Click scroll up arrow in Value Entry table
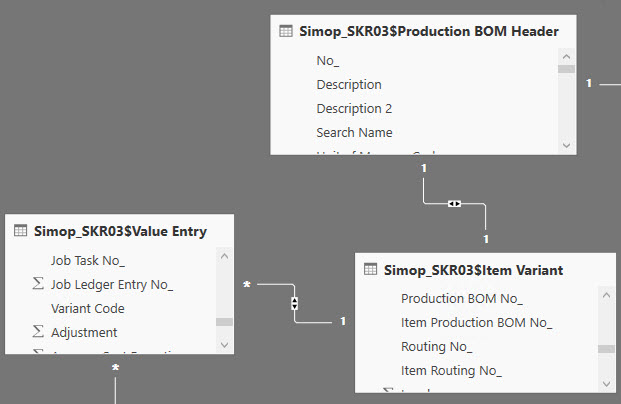 [x=224, y=256]
